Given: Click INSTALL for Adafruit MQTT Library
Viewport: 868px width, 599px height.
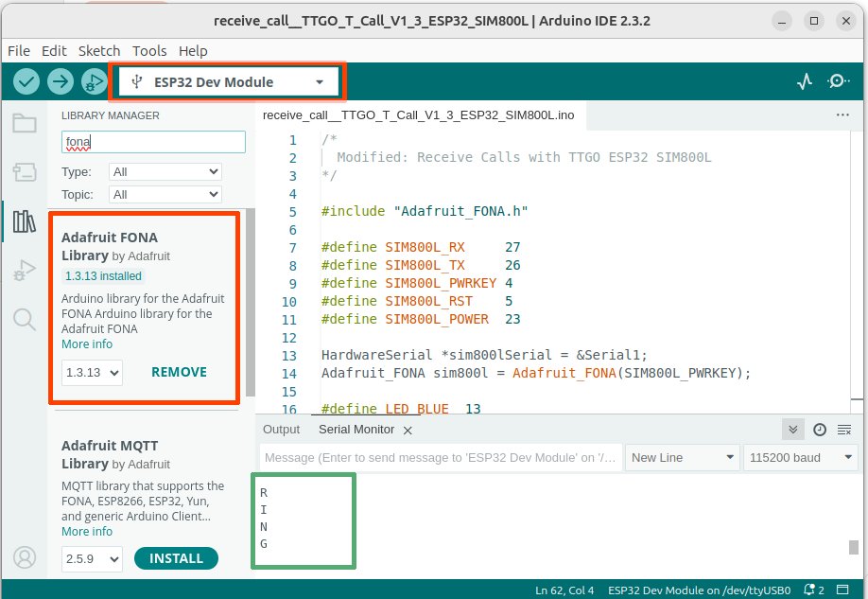Looking at the screenshot, I should (x=176, y=558).
